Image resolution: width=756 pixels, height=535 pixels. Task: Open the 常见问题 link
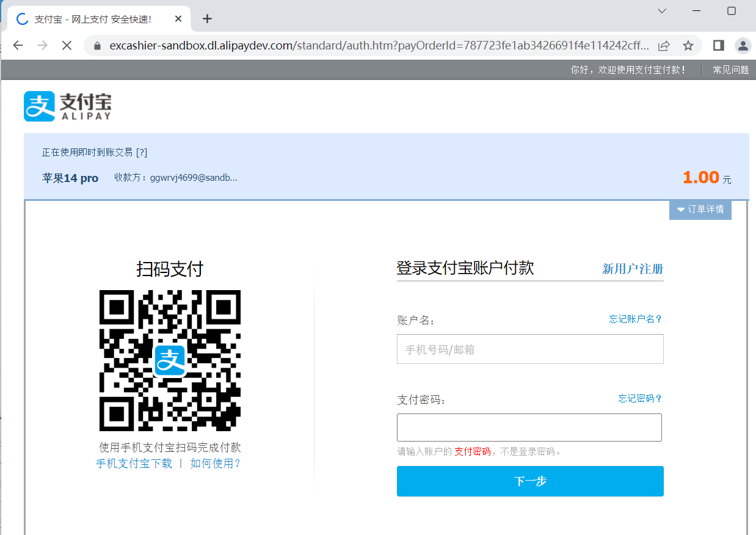(730, 70)
